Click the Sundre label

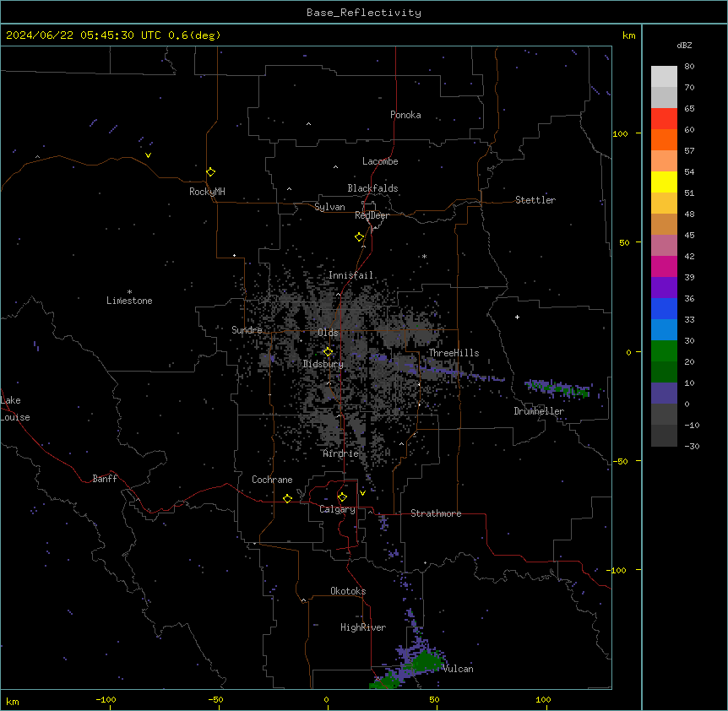click(247, 330)
